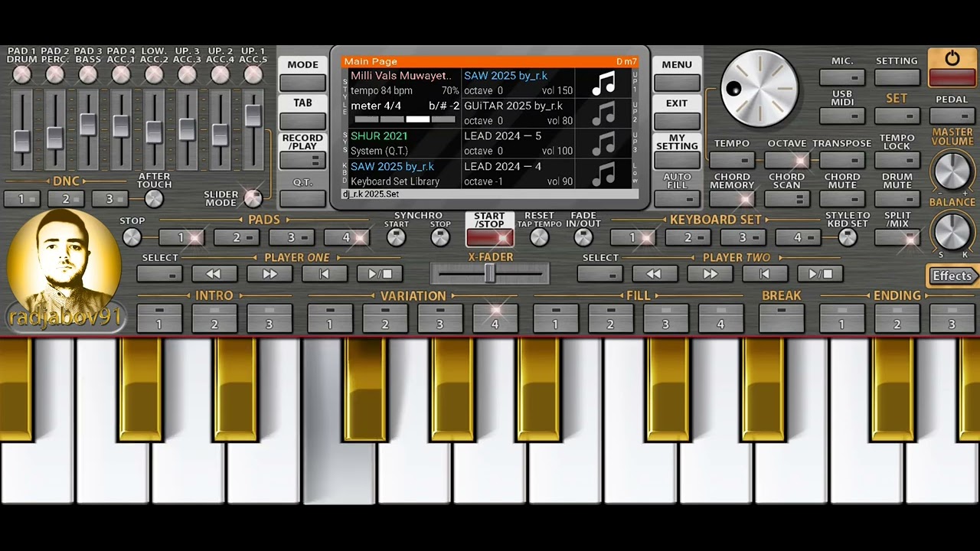
Task: Toggle Auto Fill button
Action: pos(677,199)
